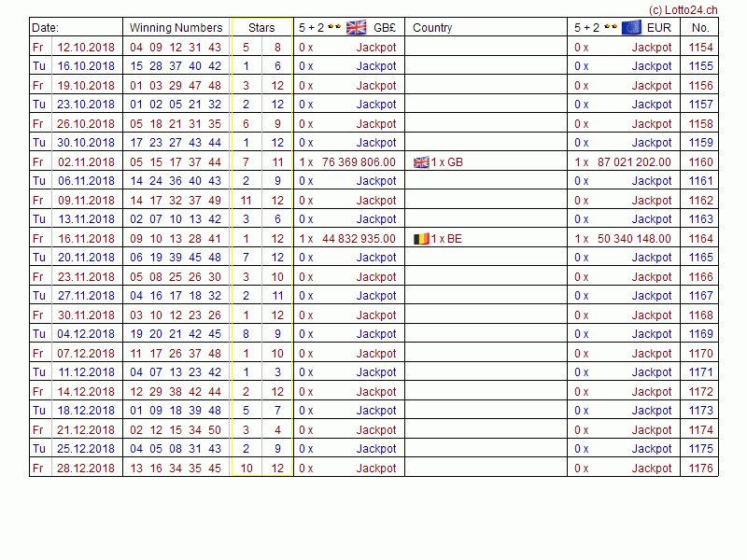Click the small GB flag in draw 1160
The image size is (747, 560).
pyautogui.click(x=421, y=162)
